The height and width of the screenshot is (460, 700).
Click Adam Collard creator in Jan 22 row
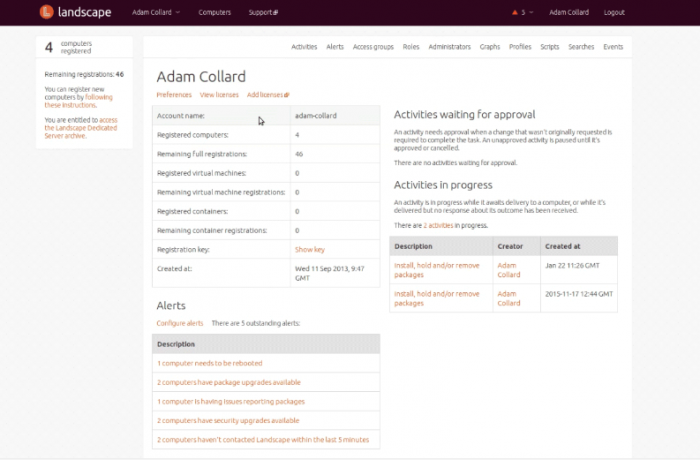[x=509, y=270]
